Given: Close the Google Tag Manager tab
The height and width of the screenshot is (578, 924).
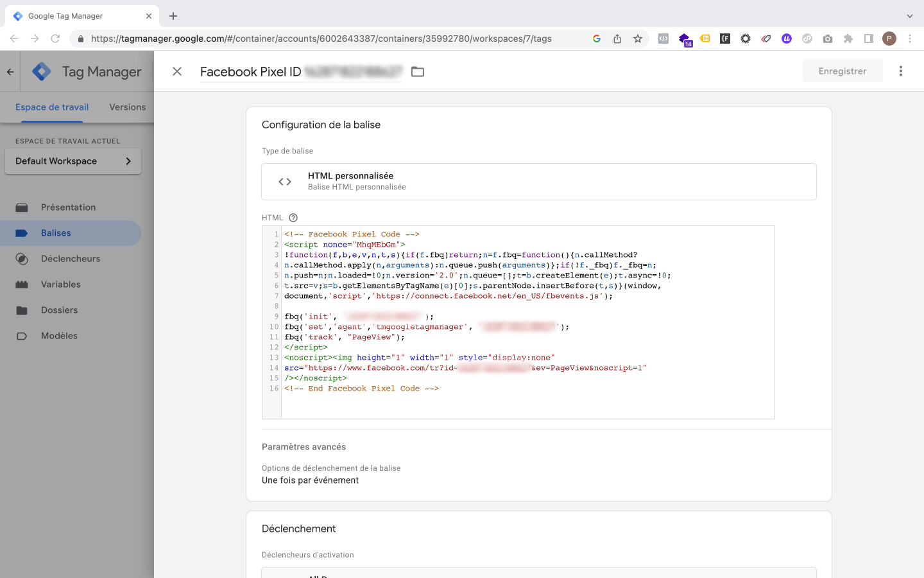Looking at the screenshot, I should click(x=149, y=16).
